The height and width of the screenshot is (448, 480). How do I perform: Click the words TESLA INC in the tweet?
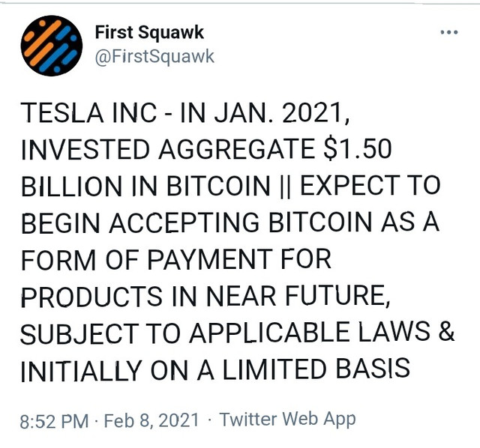click(x=88, y=113)
